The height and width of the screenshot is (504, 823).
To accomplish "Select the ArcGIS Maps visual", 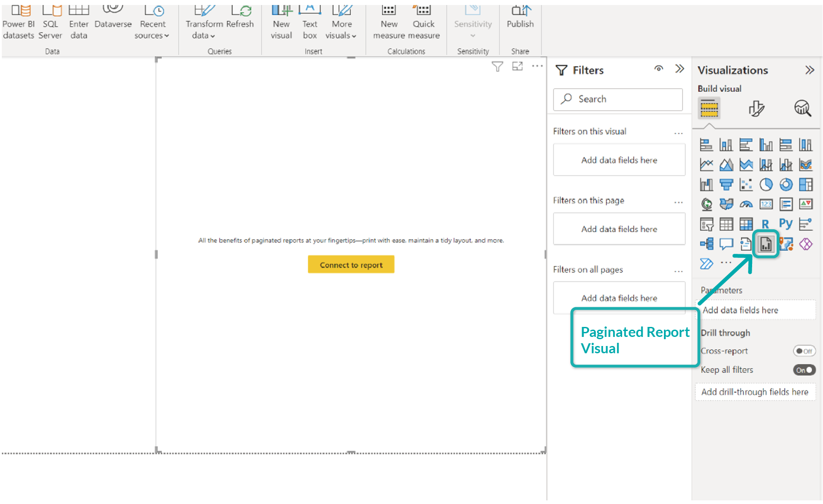I will 786,244.
